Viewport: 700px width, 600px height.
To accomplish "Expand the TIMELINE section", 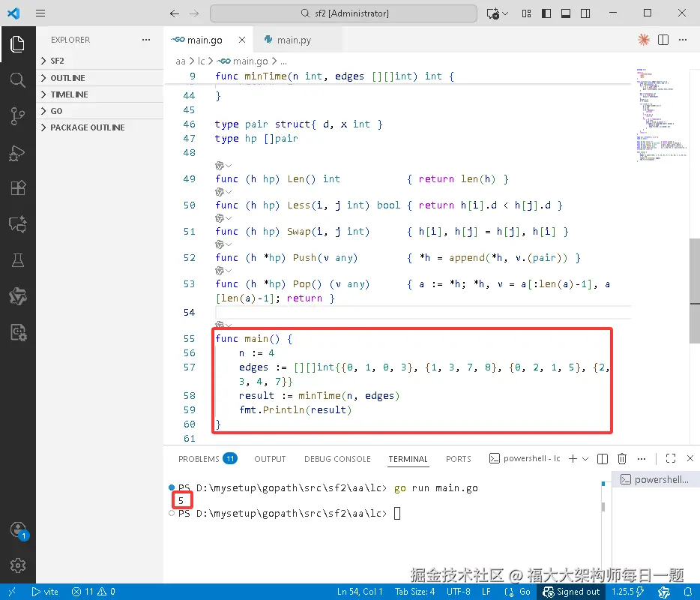I will click(x=100, y=94).
